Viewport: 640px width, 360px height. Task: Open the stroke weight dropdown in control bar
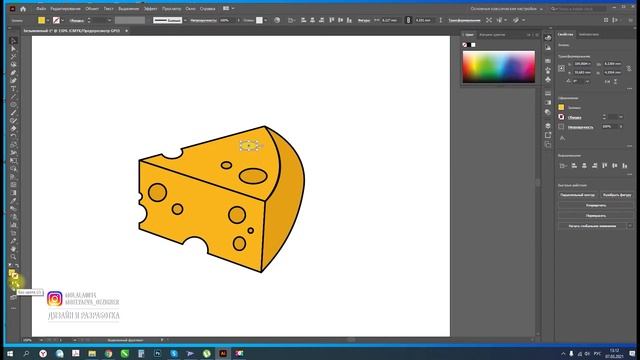point(109,20)
